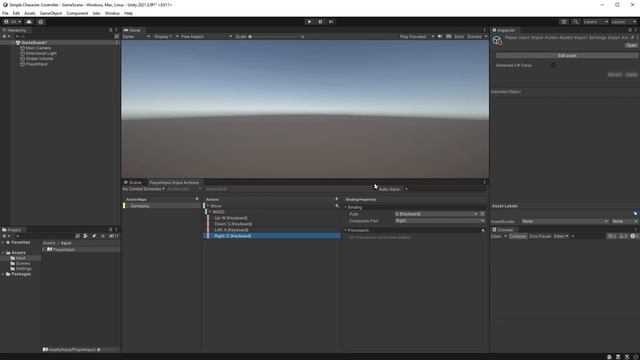This screenshot has width=640, height=360.
Task: Click the Apply button in Inspector
Action: coord(631,75)
